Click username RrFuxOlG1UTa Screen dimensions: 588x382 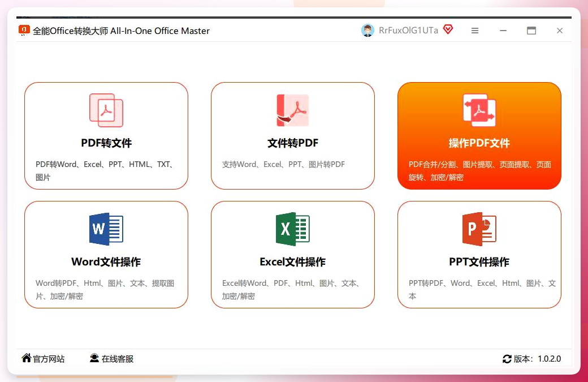tap(408, 31)
